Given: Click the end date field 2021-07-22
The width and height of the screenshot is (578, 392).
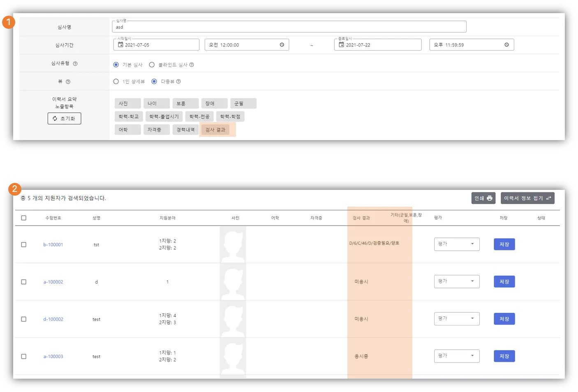Looking at the screenshot, I should (378, 45).
